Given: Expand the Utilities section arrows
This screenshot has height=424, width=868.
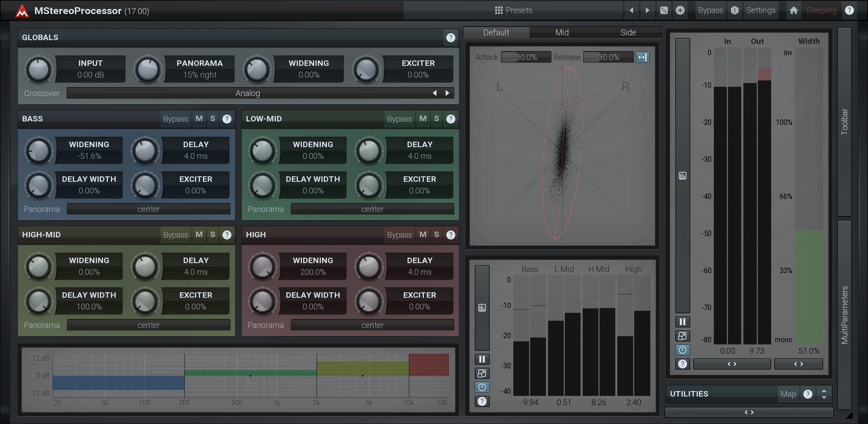Looking at the screenshot, I should [824, 394].
